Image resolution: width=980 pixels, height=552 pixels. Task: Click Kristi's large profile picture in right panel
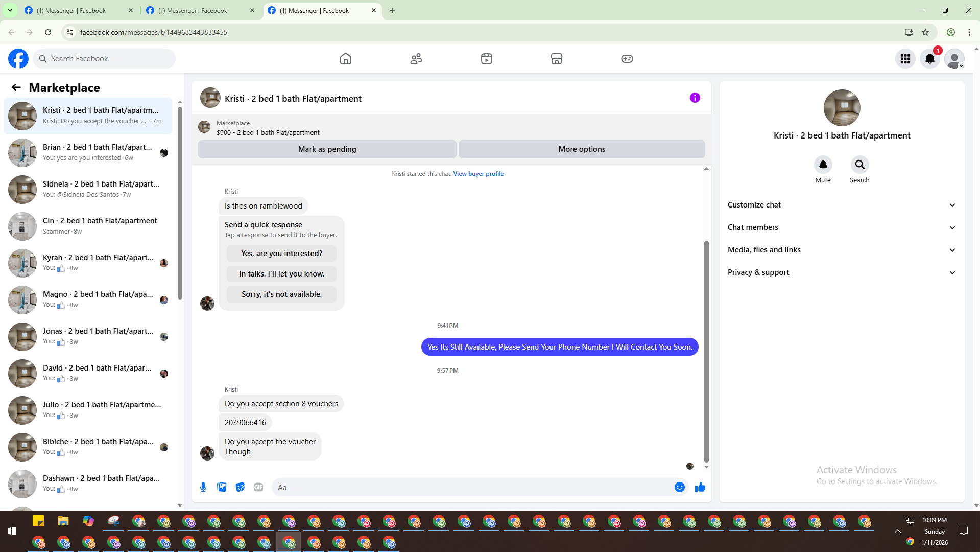pos(842,108)
